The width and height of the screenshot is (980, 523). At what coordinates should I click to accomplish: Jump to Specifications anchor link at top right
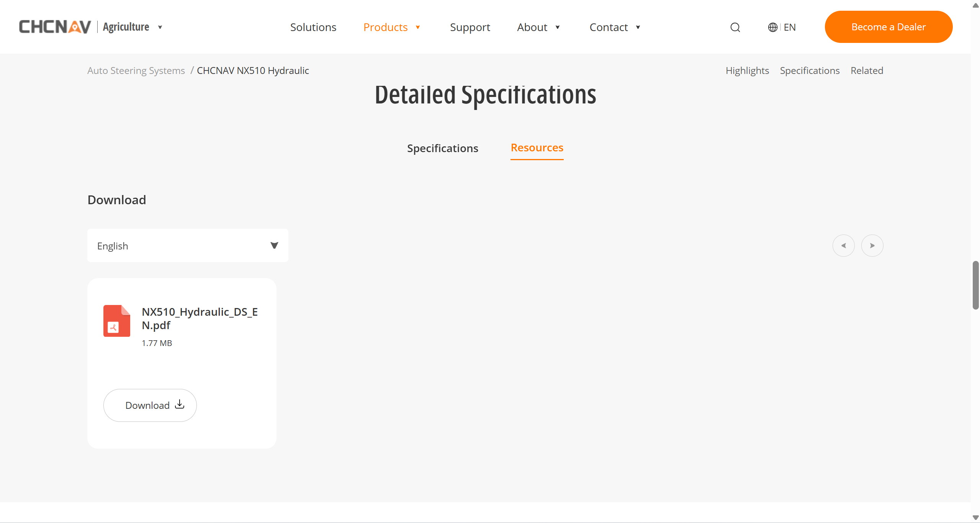coord(810,70)
